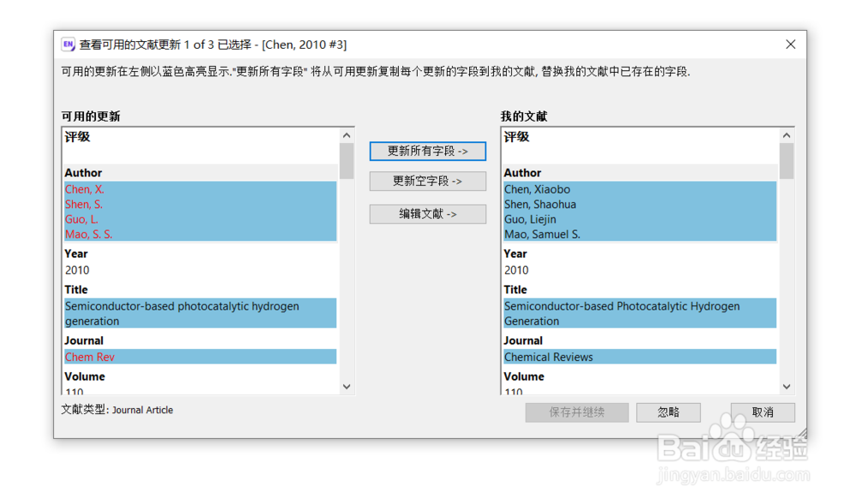Click the 忽略 button
This screenshot has width=856, height=504.
coord(669,412)
